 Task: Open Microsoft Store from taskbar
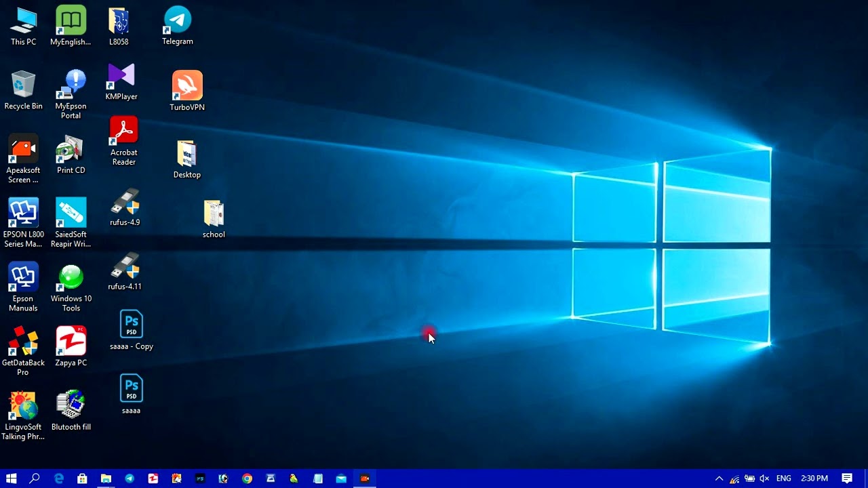82,479
